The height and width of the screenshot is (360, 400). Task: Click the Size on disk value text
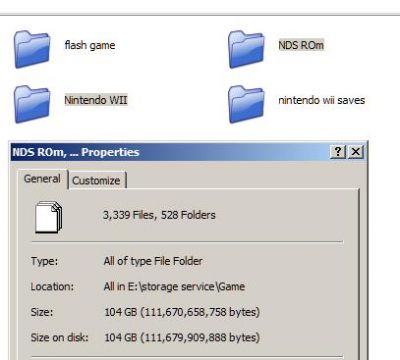(182, 337)
